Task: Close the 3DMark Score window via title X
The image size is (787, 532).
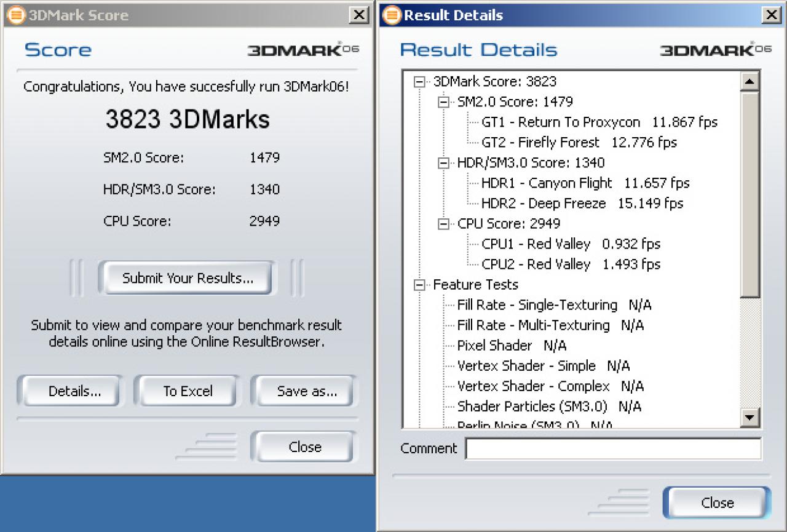Action: (359, 15)
